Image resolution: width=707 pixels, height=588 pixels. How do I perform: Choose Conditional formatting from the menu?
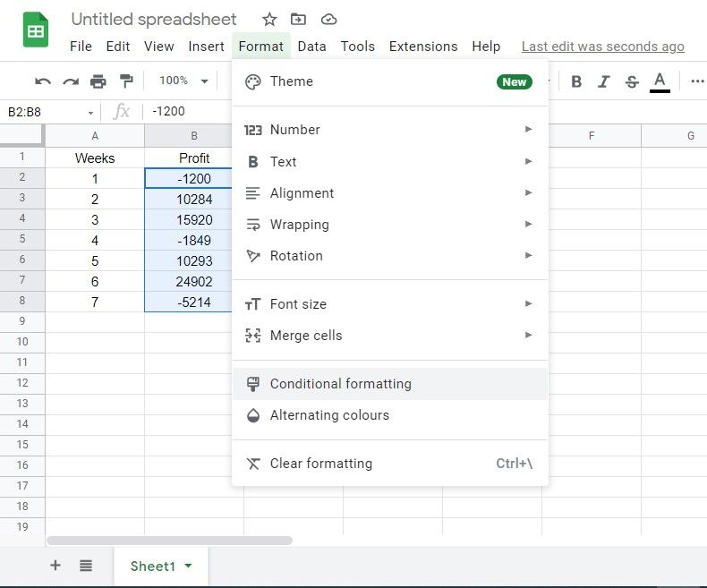pyautogui.click(x=340, y=384)
